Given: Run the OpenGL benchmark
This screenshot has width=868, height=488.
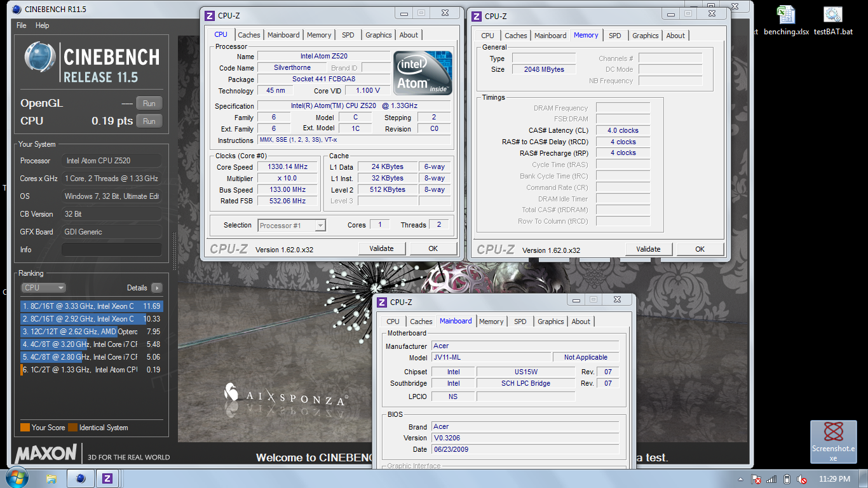Looking at the screenshot, I should 149,104.
